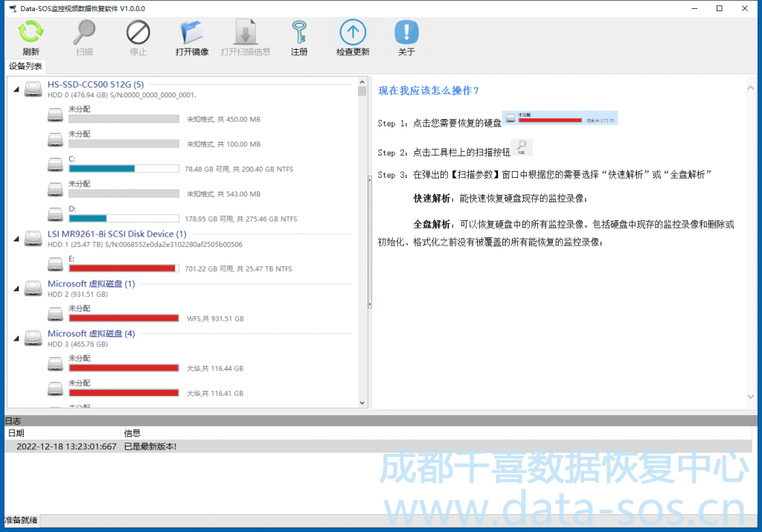Click the device list scroll down arrow

point(362,403)
